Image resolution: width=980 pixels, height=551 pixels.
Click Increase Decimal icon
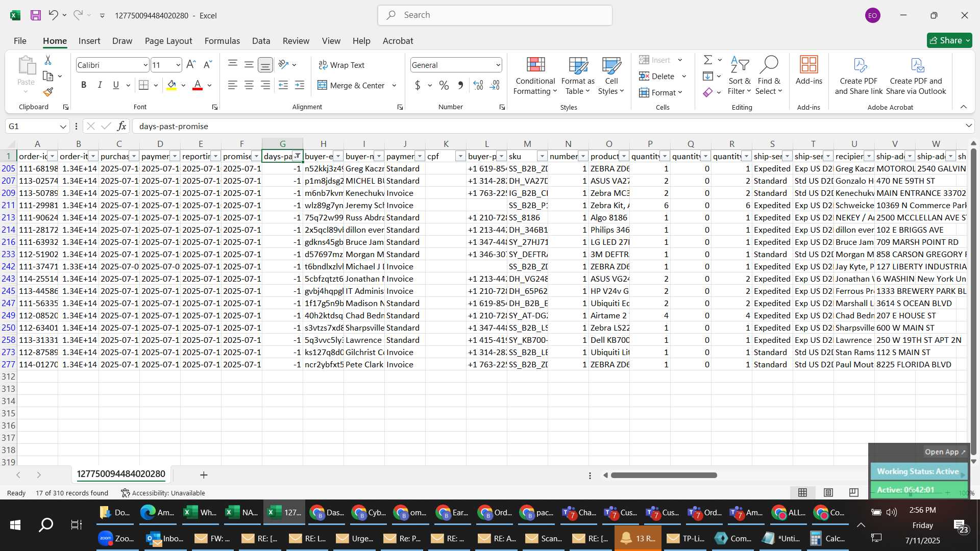pos(478,85)
